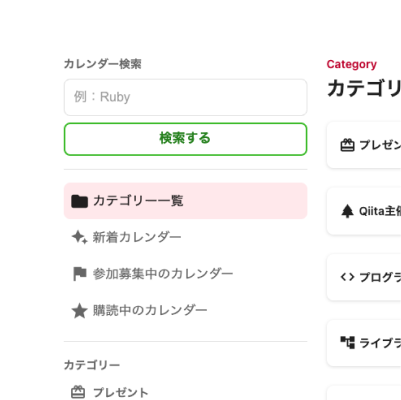Click the code brackets icon on the プログラ card
The image size is (401, 400).
coord(347,277)
